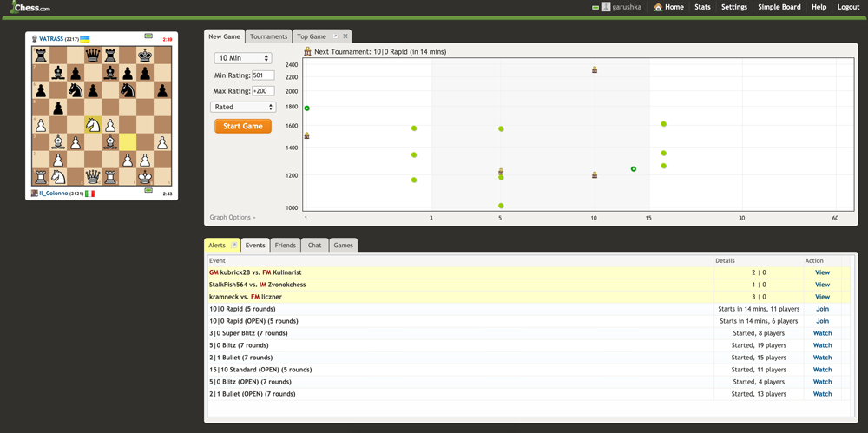Open the Help link

pyautogui.click(x=819, y=7)
